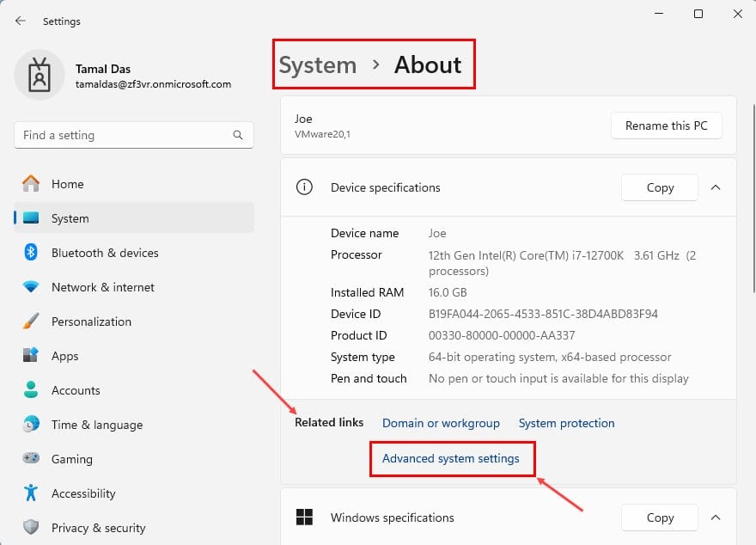Copy the device specifications
Image resolution: width=756 pixels, height=545 pixels.
click(x=660, y=187)
